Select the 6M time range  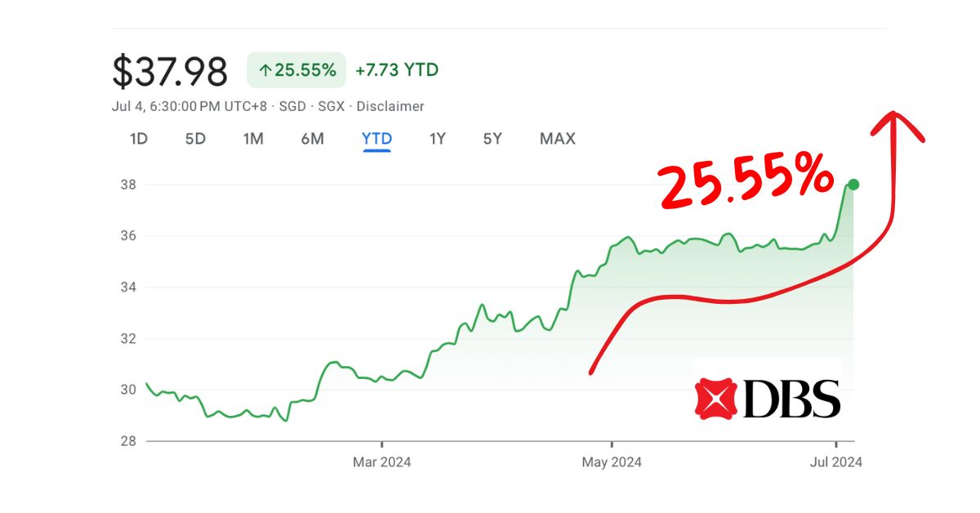311,139
